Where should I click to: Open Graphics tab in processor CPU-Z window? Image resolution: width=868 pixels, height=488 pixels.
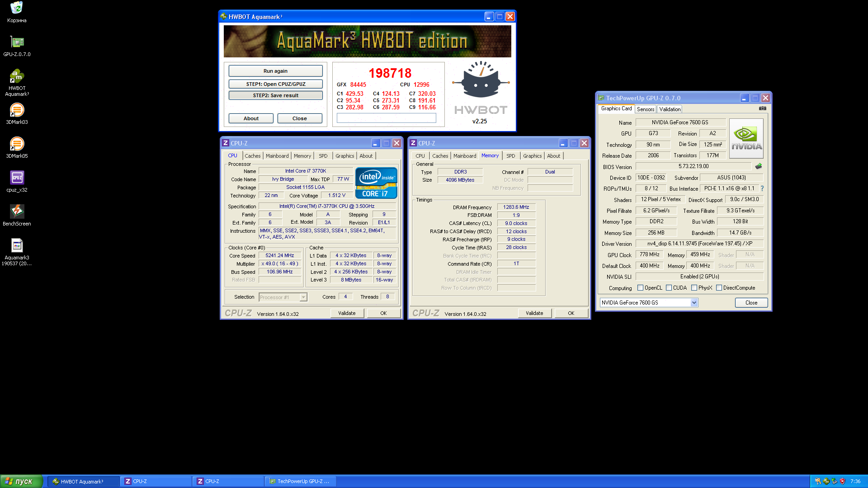tap(345, 156)
